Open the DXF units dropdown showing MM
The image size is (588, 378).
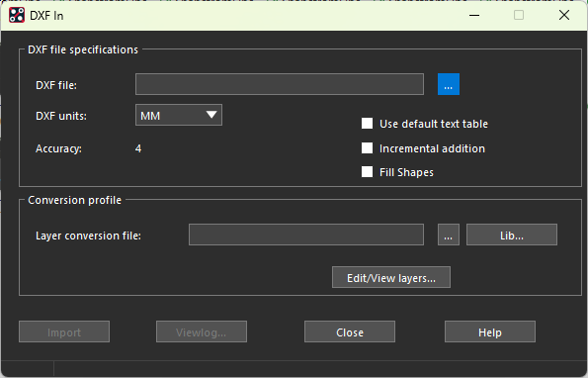(x=179, y=115)
